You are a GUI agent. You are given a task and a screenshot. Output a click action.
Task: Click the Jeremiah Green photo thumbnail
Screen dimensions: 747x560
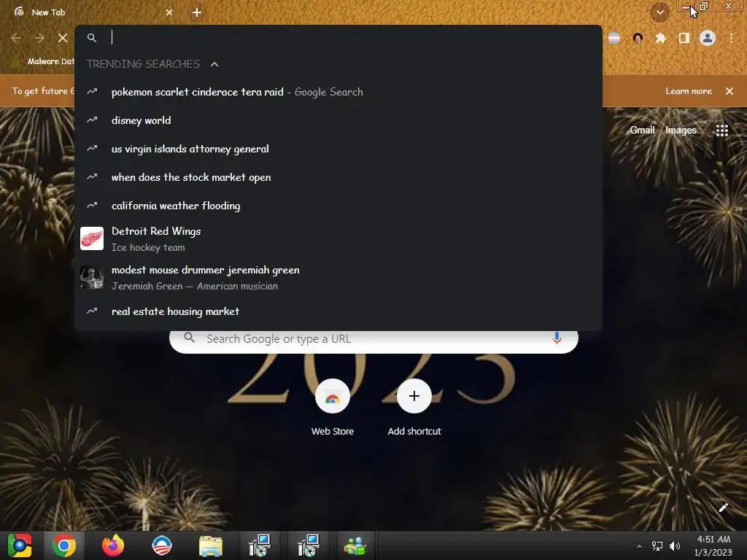92,277
